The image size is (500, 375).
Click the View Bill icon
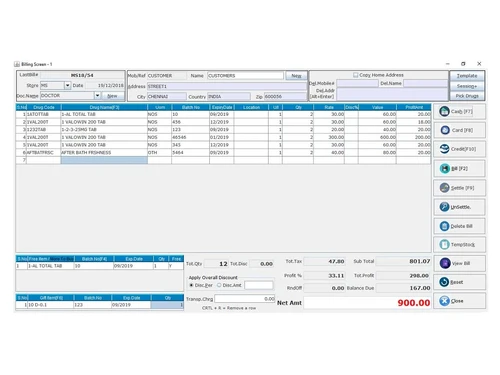pos(445,263)
